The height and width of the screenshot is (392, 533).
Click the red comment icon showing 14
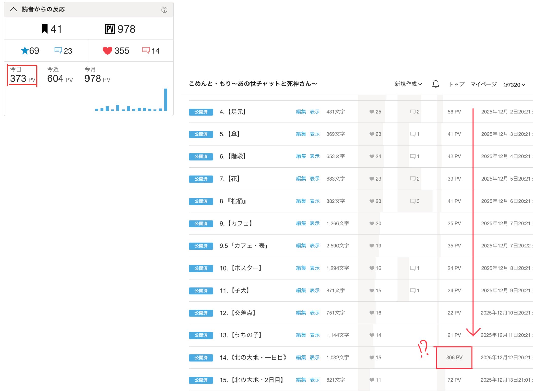(x=146, y=50)
